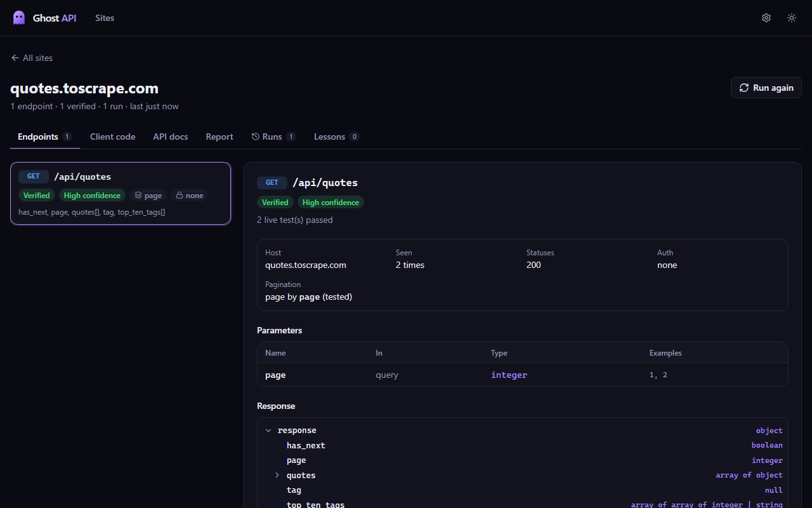Image resolution: width=812 pixels, height=508 pixels.
Task: Select the has_next row in response tree
Action: coord(523,446)
